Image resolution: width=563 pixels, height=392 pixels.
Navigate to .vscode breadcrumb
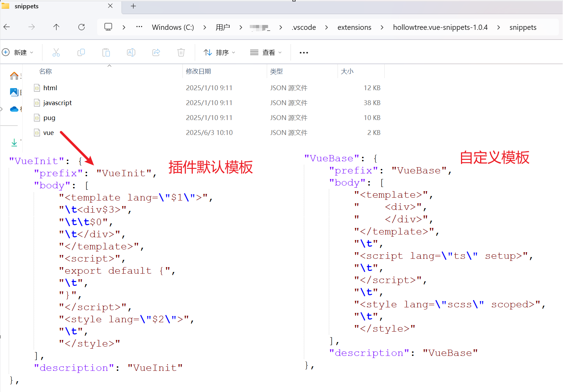[304, 27]
